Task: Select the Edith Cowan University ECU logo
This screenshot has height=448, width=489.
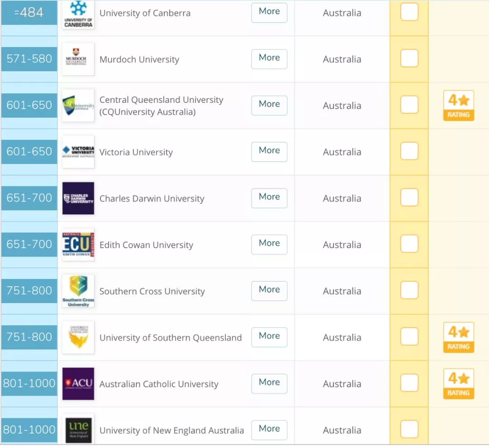Action: tap(78, 245)
